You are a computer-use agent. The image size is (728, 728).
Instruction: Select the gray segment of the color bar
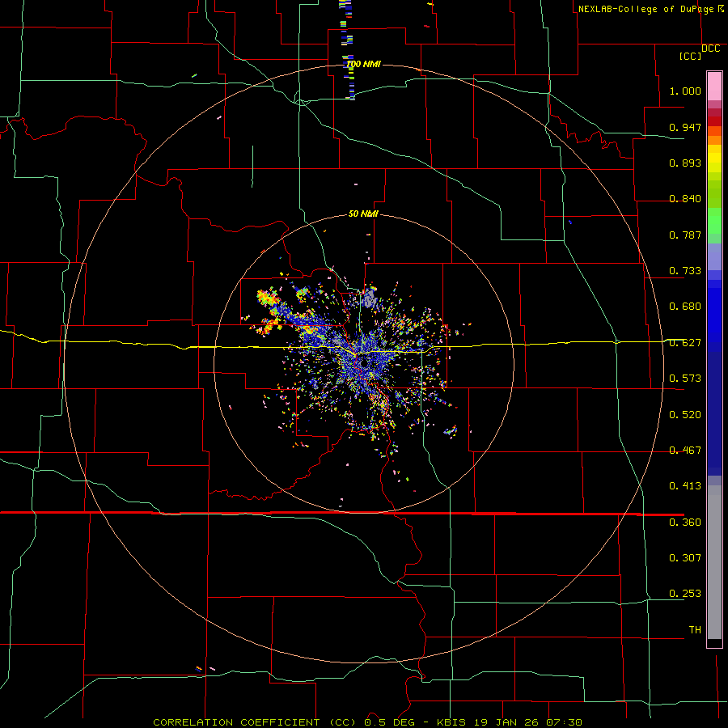714,562
